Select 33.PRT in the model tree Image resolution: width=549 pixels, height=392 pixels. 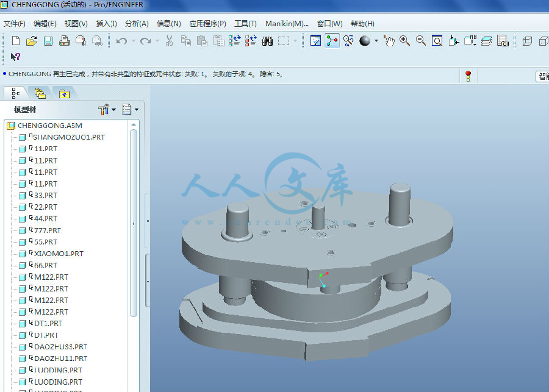click(x=38, y=195)
